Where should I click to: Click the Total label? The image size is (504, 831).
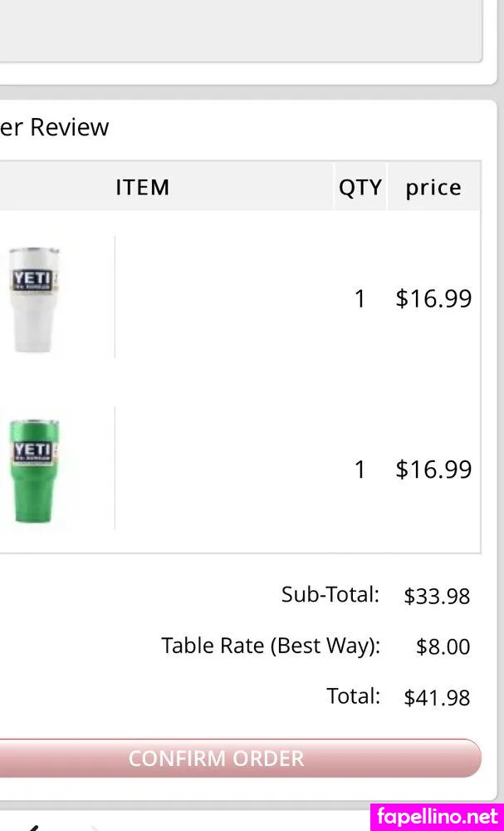point(353,696)
